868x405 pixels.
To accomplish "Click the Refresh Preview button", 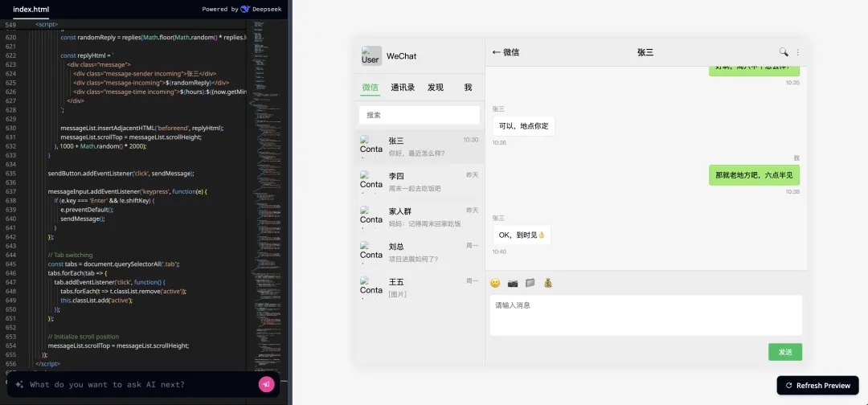I will click(817, 385).
